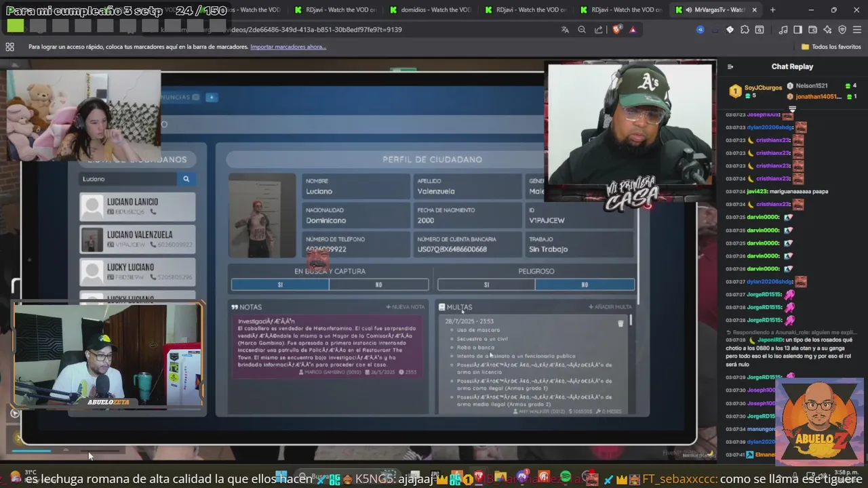Open new browser tab with plus button

coord(772,10)
